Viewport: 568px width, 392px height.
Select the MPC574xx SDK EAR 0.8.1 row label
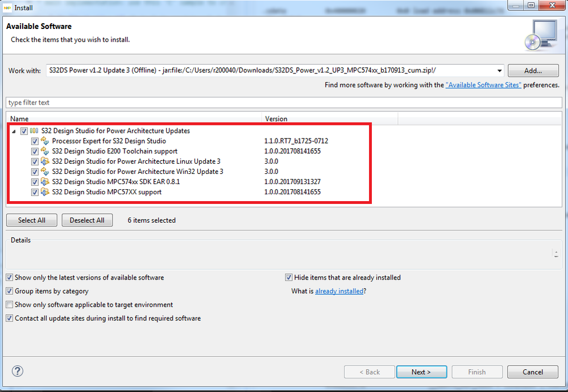click(116, 182)
